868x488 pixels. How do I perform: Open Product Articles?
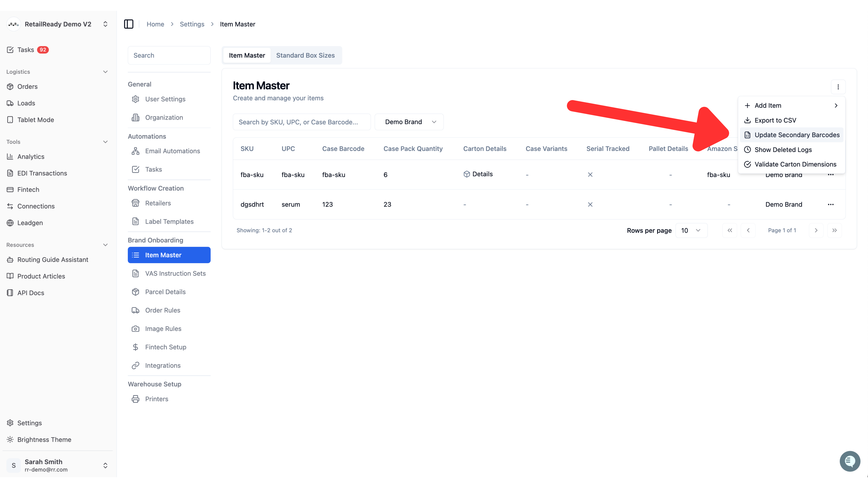coord(36,276)
